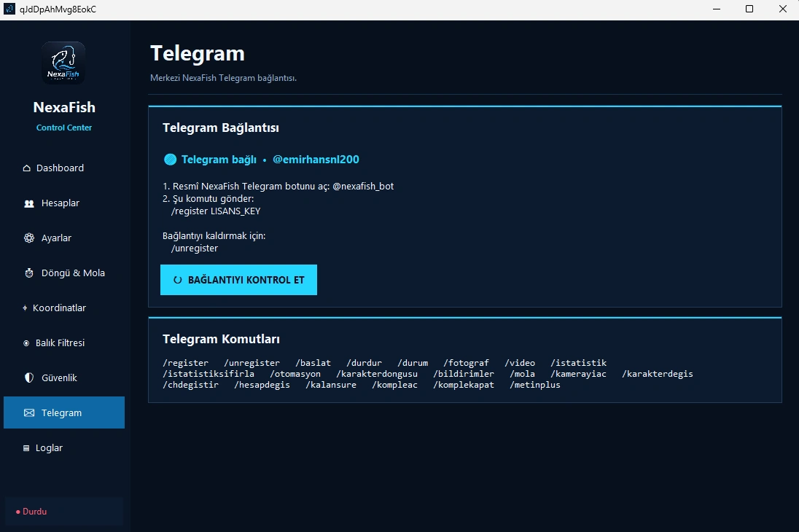Click the /mola command

522,374
